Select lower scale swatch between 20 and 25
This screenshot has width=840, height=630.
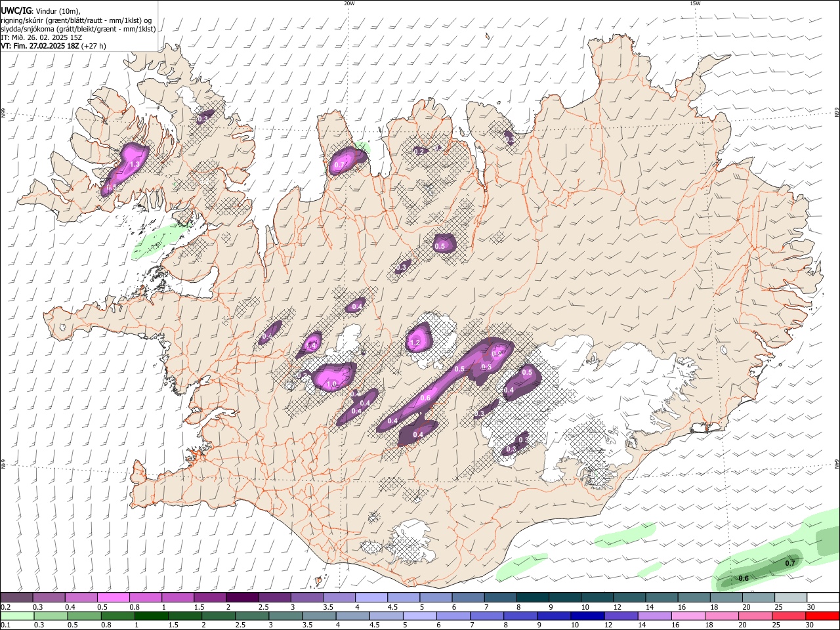point(755,616)
